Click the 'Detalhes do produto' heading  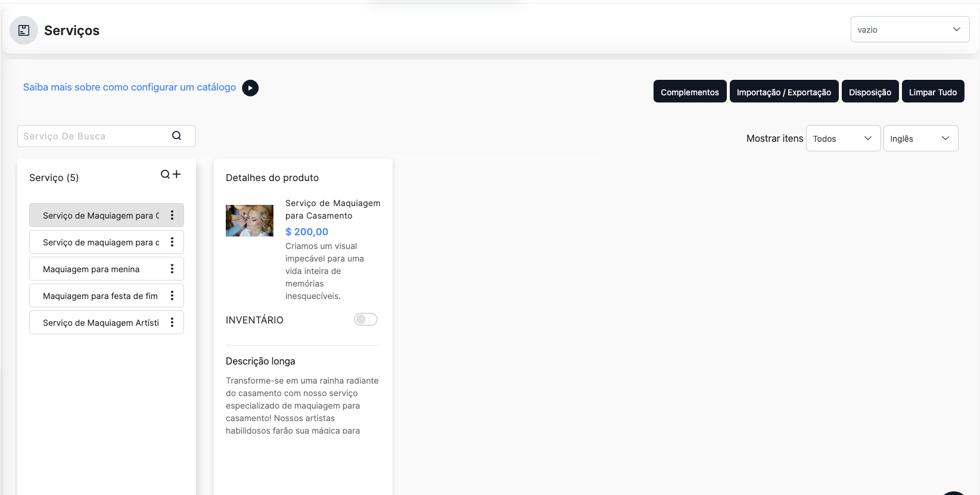(x=272, y=178)
